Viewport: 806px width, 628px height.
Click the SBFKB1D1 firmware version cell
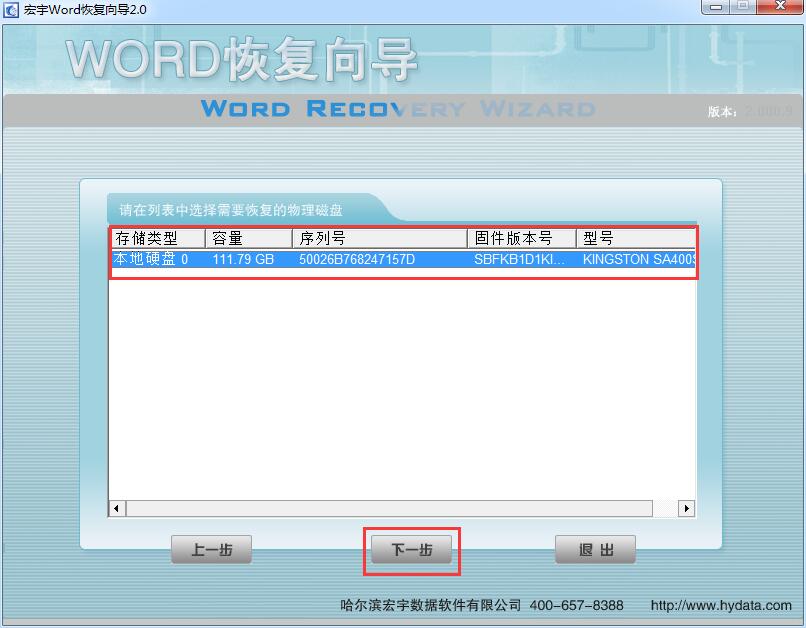tap(519, 260)
